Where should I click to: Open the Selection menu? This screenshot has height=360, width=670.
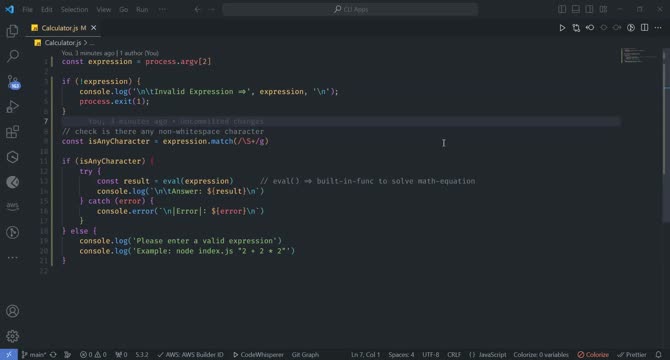pyautogui.click(x=74, y=9)
